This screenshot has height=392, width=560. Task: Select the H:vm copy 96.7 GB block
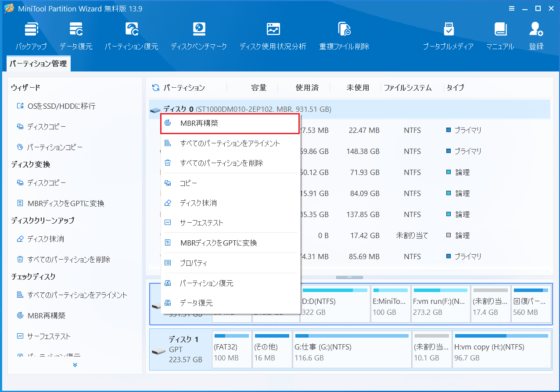point(502,349)
